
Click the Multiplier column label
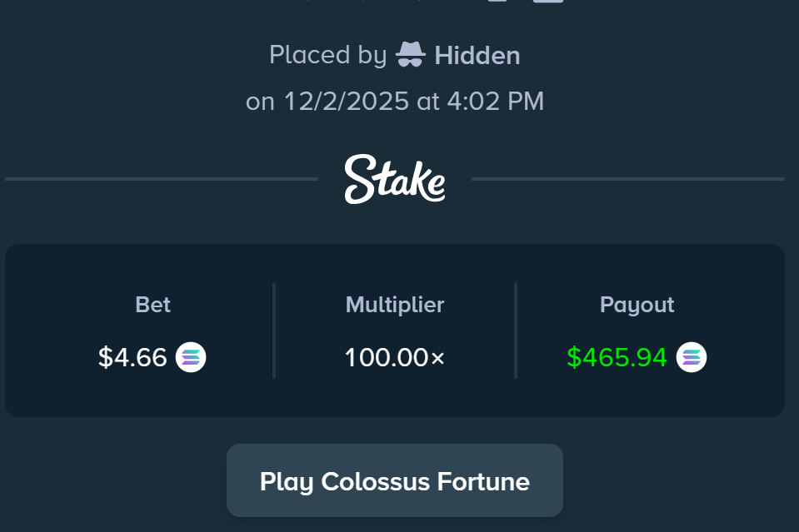(x=395, y=305)
